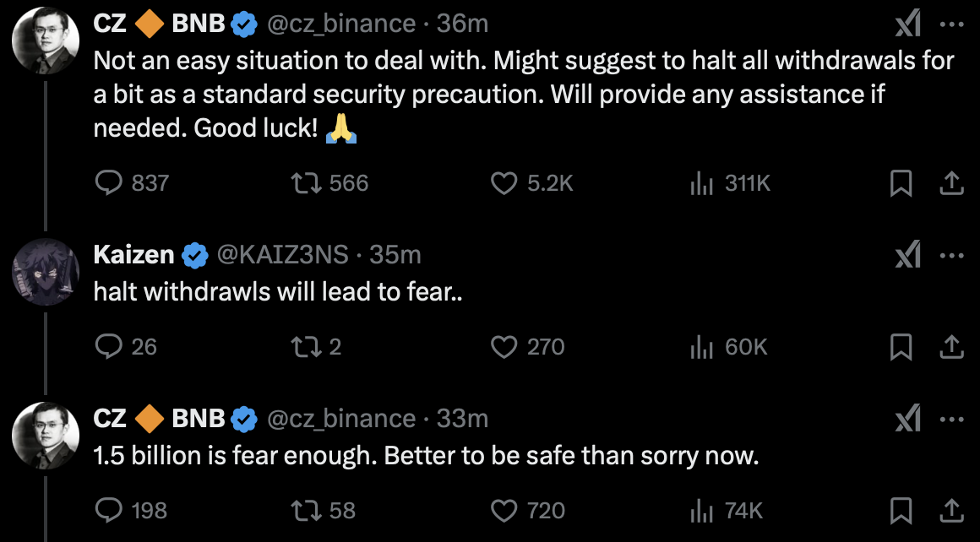Viewport: 980px width, 542px height.
Task: Open the 36m timestamp of CZ's tweet
Action: point(463,24)
